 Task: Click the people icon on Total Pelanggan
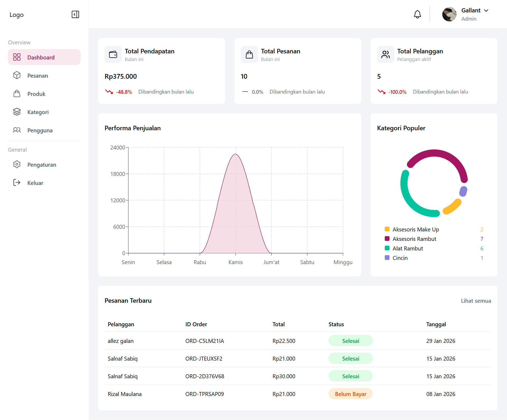tap(386, 54)
